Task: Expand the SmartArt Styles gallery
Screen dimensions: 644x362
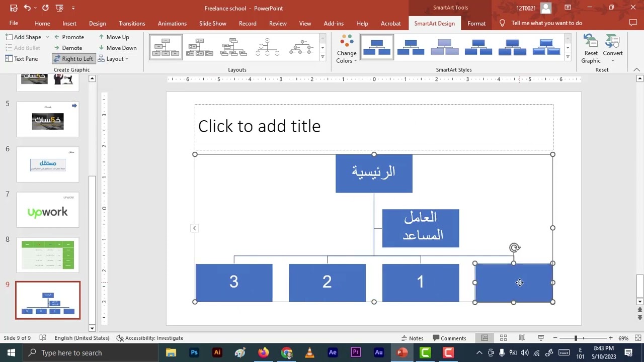Action: (568, 57)
